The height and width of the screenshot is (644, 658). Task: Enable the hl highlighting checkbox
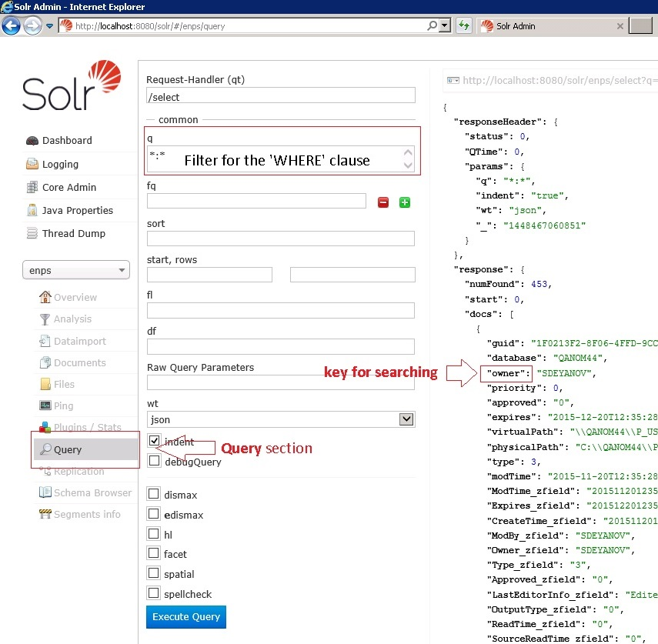[154, 534]
